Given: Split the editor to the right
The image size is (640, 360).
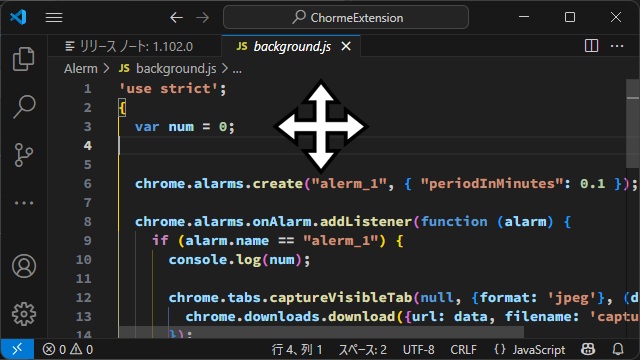Looking at the screenshot, I should (x=591, y=46).
